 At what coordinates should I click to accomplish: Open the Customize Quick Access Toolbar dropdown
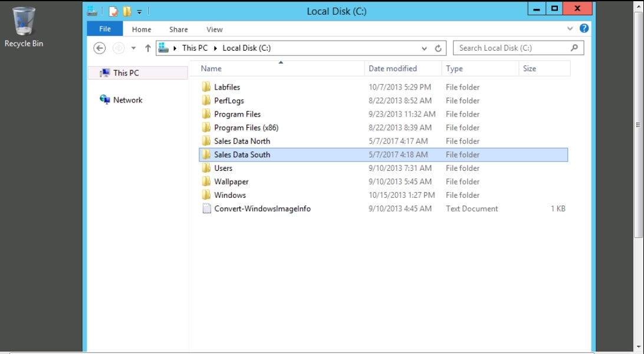coord(139,11)
